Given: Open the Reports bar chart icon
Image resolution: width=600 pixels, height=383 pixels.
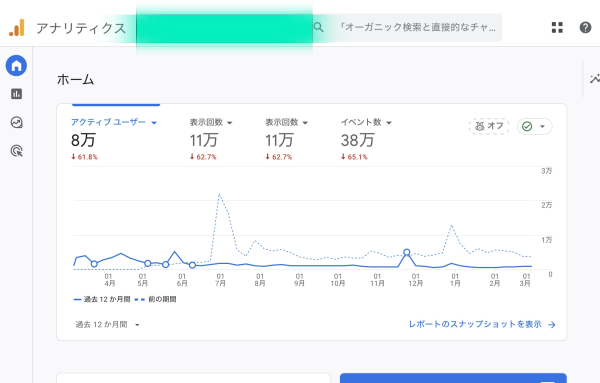Looking at the screenshot, I should point(16,94).
